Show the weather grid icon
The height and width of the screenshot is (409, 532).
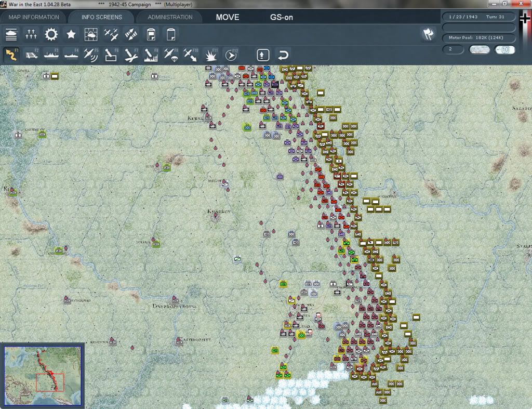point(91,35)
